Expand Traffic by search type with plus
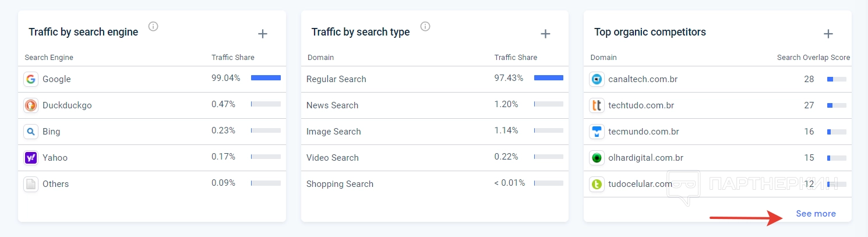The image size is (868, 237). (x=545, y=34)
